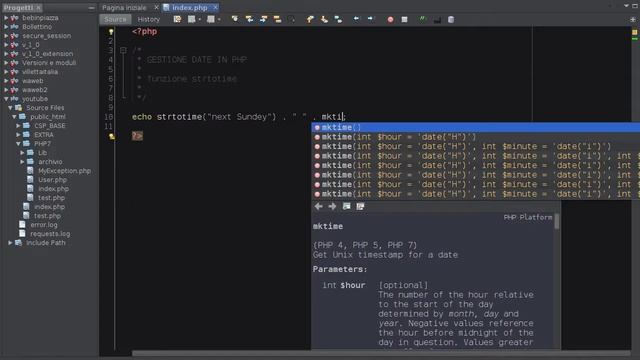This screenshot has width=640, height=360.
Task: Collapse public_html folder
Action: coord(14,117)
